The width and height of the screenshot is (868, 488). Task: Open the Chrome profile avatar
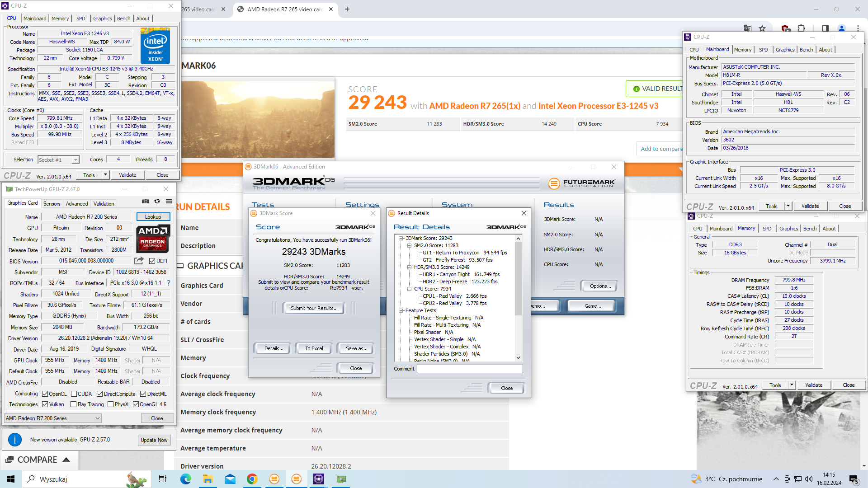tap(842, 28)
